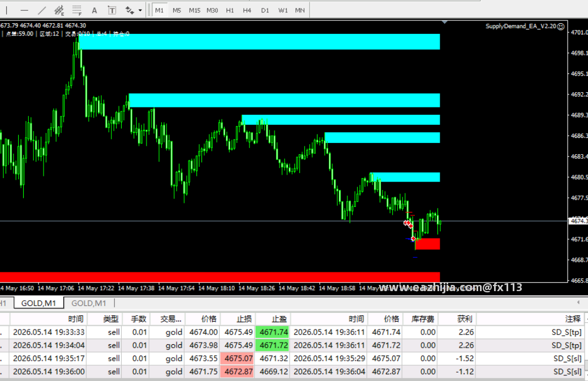Viewport: 588px width, 381px height.
Task: Select the vertical line drawing tool
Action: [7, 11]
